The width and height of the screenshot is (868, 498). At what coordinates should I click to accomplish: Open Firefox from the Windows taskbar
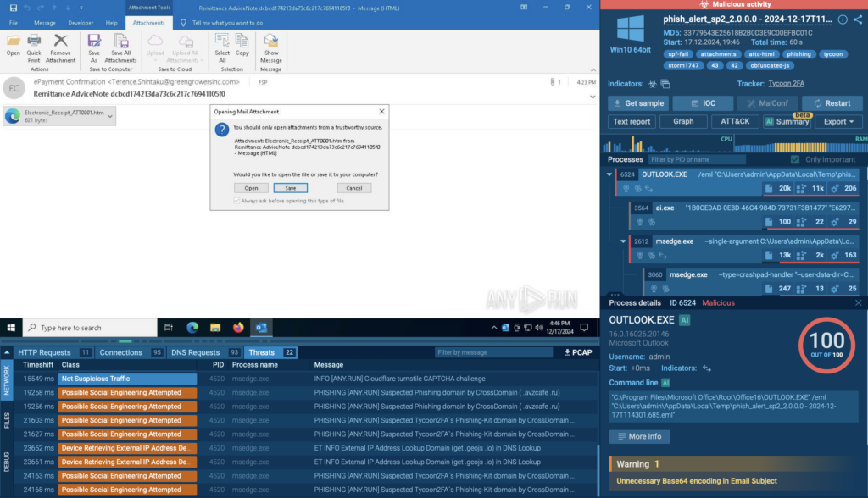pyautogui.click(x=237, y=328)
